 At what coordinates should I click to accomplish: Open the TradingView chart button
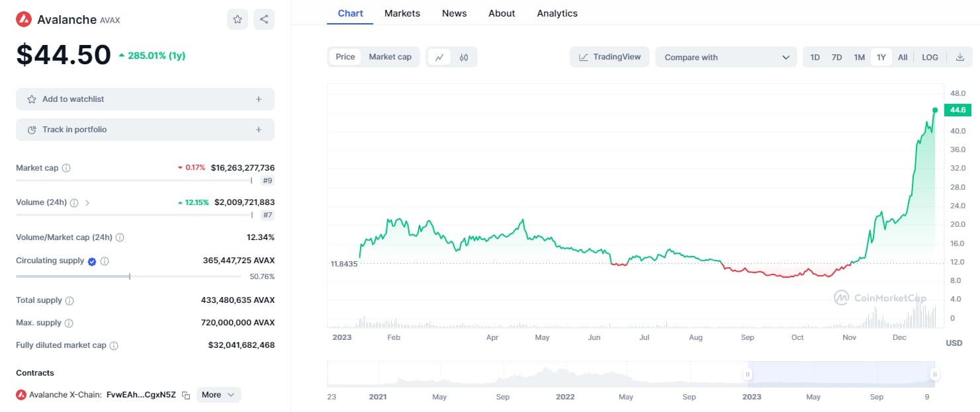click(609, 57)
